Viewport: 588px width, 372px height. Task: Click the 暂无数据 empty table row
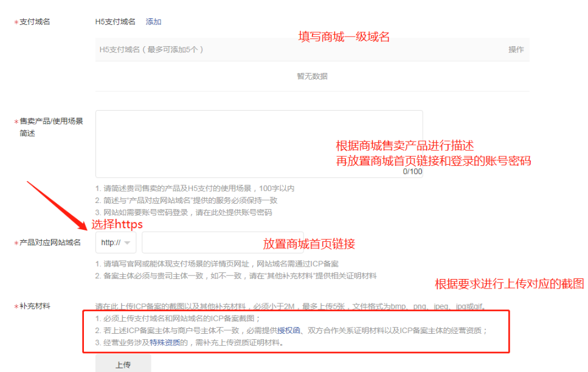(312, 76)
